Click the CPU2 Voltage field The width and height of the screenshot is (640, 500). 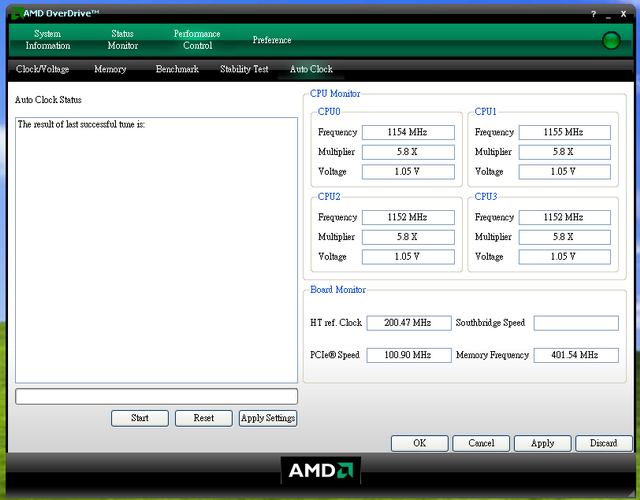[x=408, y=257]
